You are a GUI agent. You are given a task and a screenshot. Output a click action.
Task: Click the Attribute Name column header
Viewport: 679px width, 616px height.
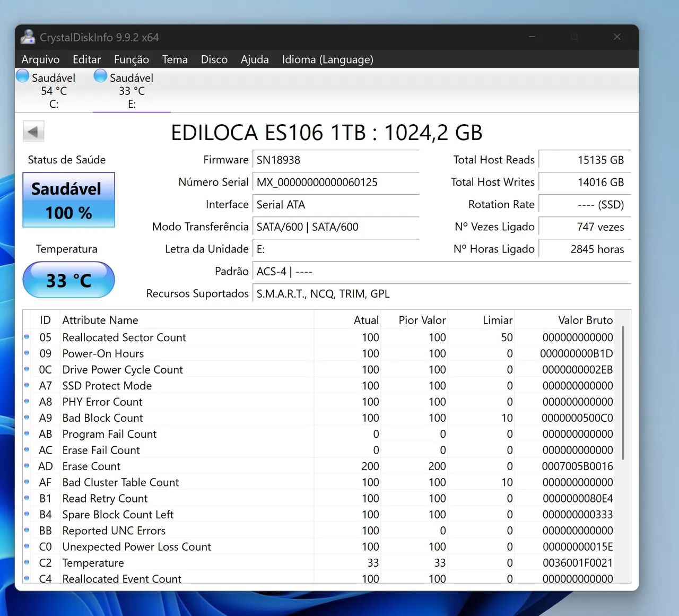(x=187, y=320)
